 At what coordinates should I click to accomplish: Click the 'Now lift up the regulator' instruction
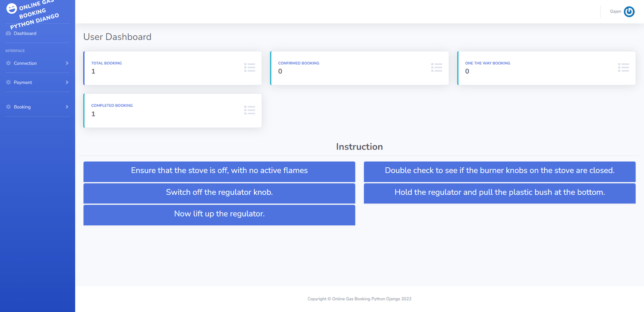[x=219, y=214]
